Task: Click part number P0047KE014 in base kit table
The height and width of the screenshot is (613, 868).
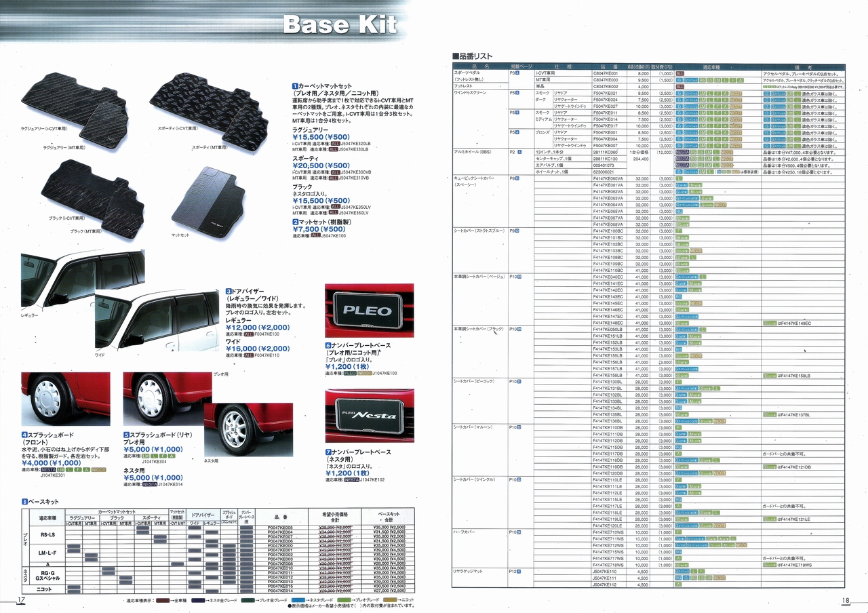Action: pyautogui.click(x=281, y=591)
